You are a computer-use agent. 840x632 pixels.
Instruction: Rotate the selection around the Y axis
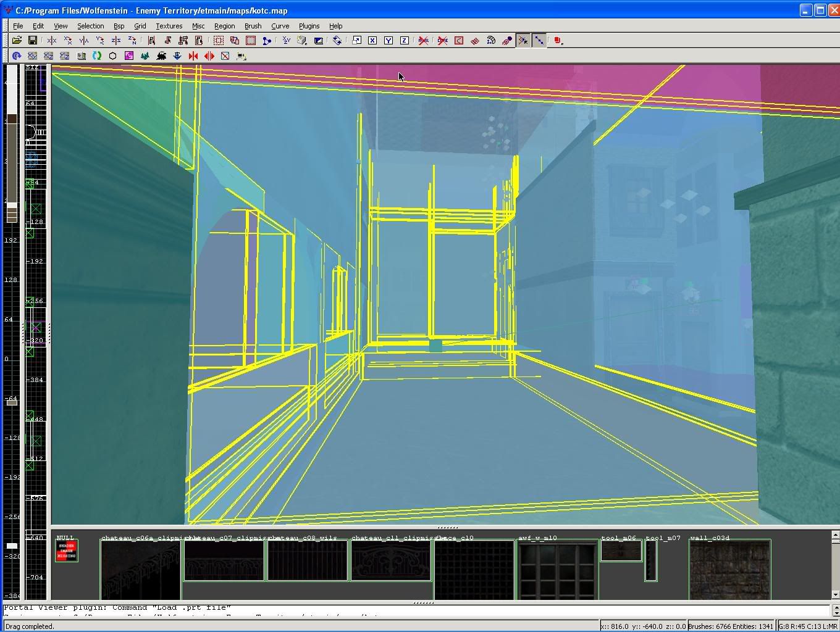(x=100, y=41)
